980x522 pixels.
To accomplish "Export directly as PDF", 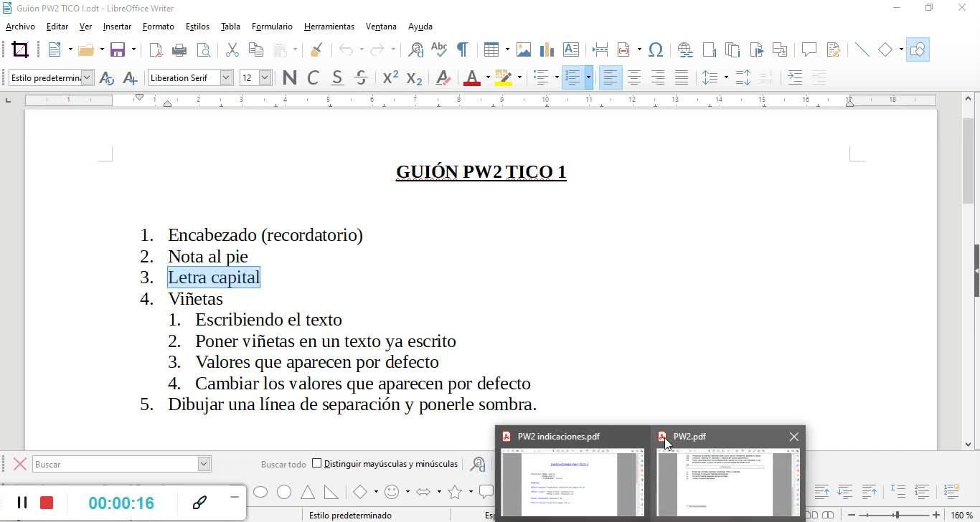I will click(x=156, y=49).
